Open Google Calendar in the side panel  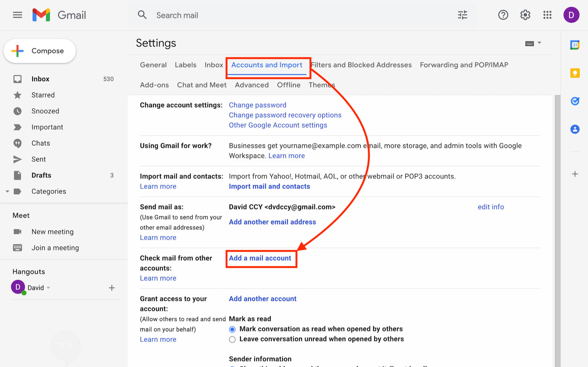[575, 45]
